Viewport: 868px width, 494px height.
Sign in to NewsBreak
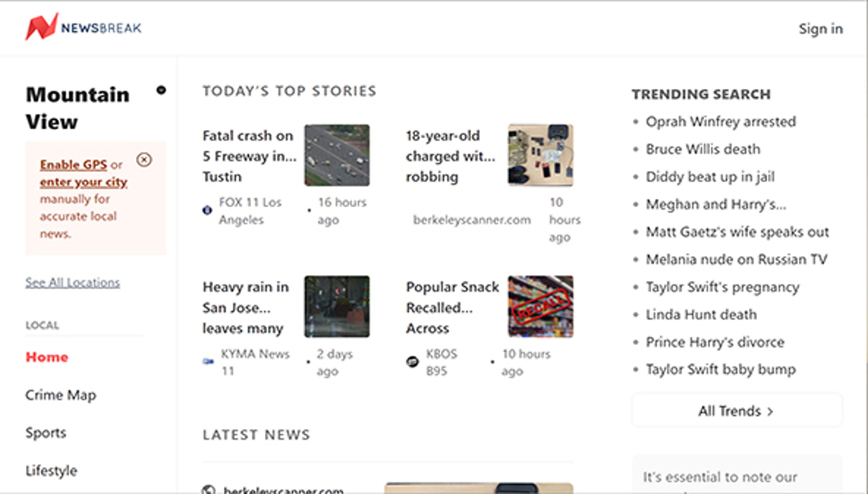(x=821, y=29)
